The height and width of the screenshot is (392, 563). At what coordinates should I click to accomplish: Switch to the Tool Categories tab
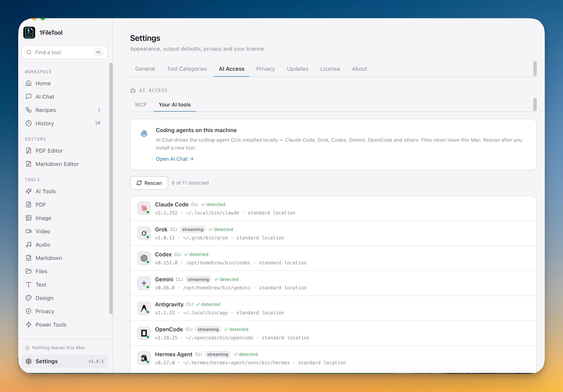[x=187, y=69]
